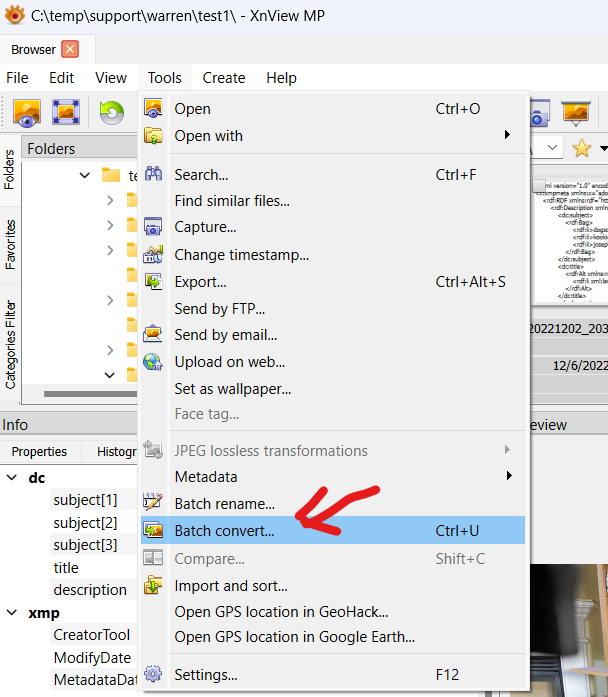Select Batch convert... menu item
This screenshot has width=608, height=697.
coord(333,530)
